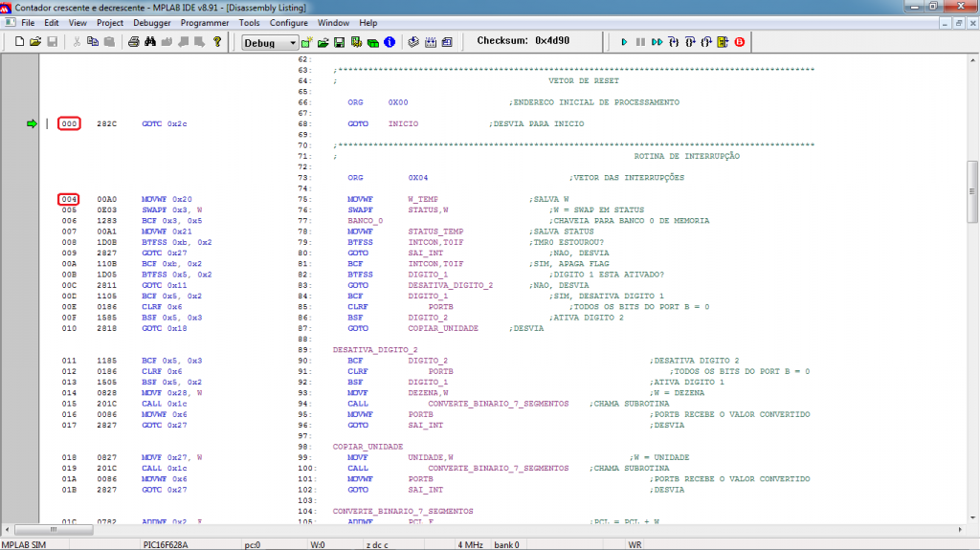The height and width of the screenshot is (550, 980).
Task: Click the pc:0 status bar field
Action: [253, 544]
